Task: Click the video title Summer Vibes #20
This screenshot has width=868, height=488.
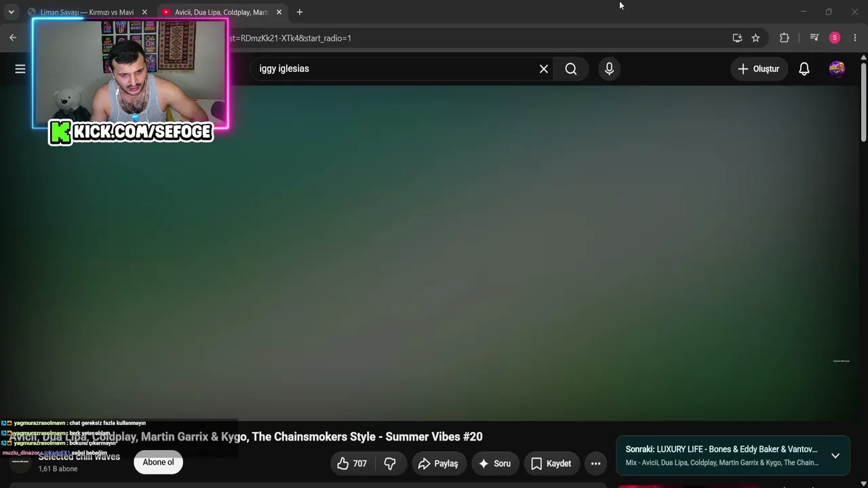Action: pos(245,437)
